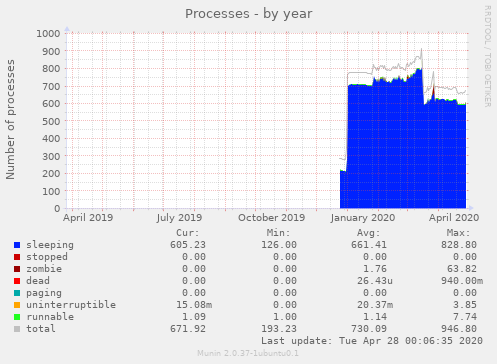497x364 pixels.
Task: Click uninterruptible maximum value 3.85
Action: (465, 305)
